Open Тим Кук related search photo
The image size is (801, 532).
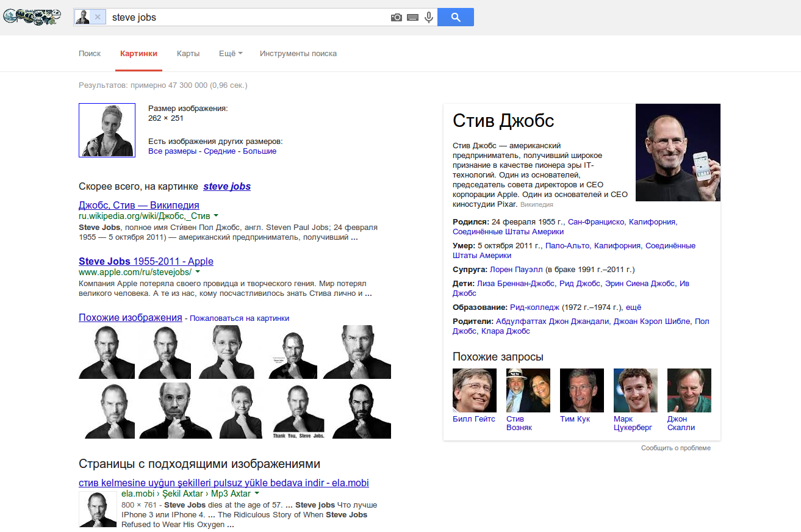[x=582, y=390]
